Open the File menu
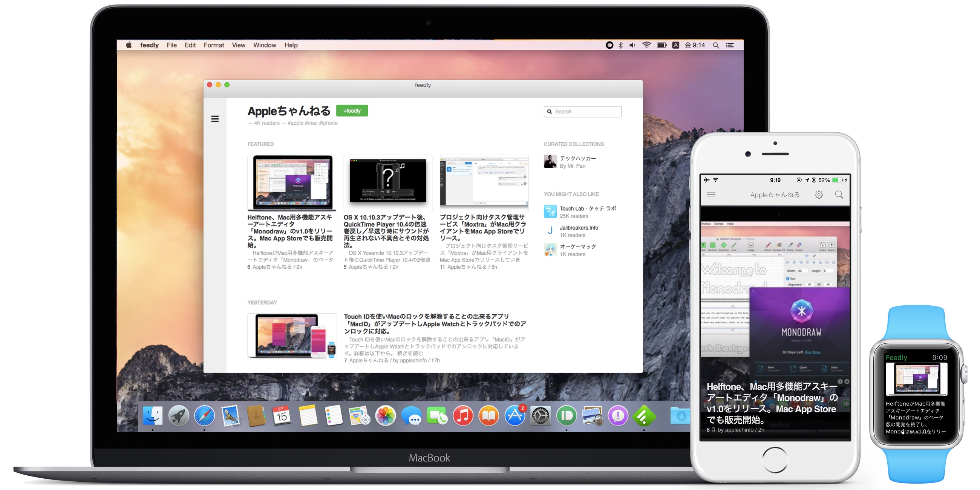 [x=171, y=45]
